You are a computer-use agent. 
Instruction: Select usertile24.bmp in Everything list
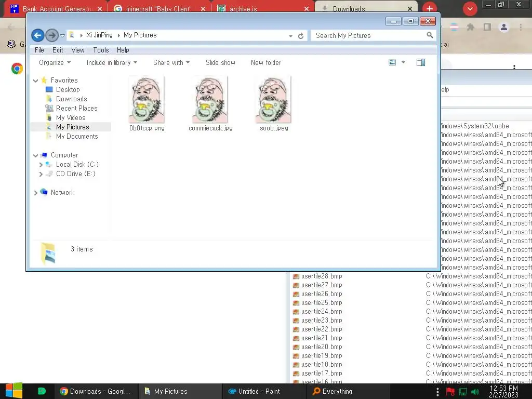click(x=322, y=312)
